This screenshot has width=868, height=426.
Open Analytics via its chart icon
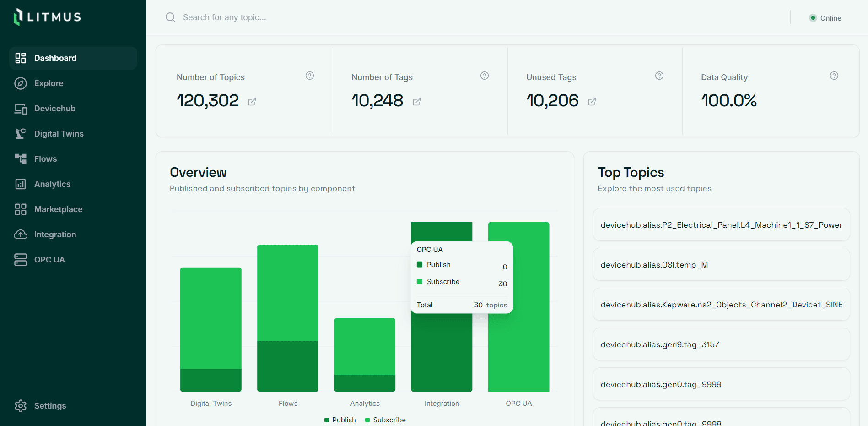click(21, 184)
